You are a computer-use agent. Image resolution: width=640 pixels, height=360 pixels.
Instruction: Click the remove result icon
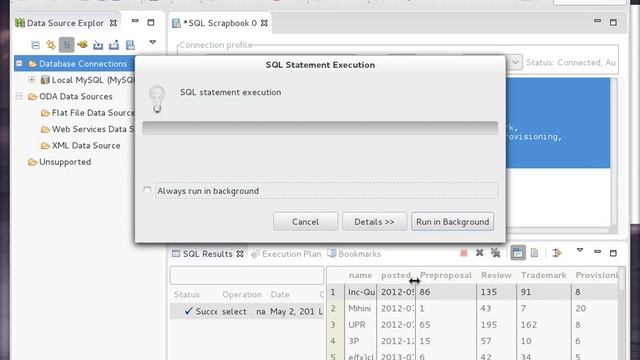click(x=480, y=253)
